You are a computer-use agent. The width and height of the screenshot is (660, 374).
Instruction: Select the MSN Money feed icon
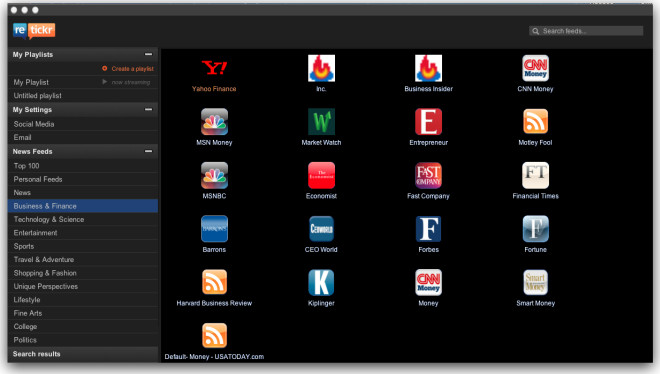click(x=214, y=122)
